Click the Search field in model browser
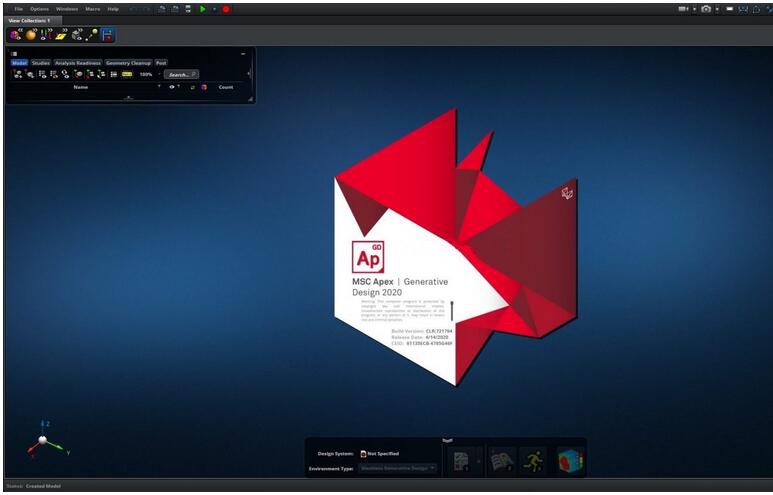Image resolution: width=773 pixels, height=495 pixels. (x=181, y=74)
